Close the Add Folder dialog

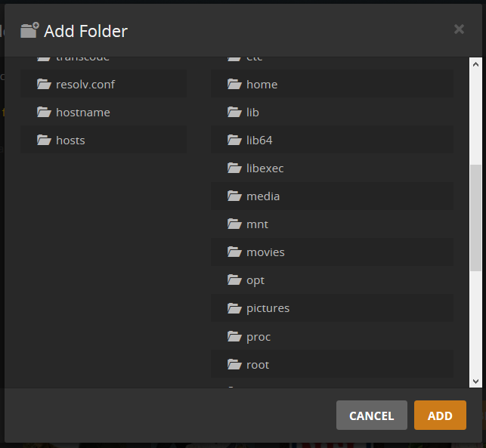tap(459, 29)
